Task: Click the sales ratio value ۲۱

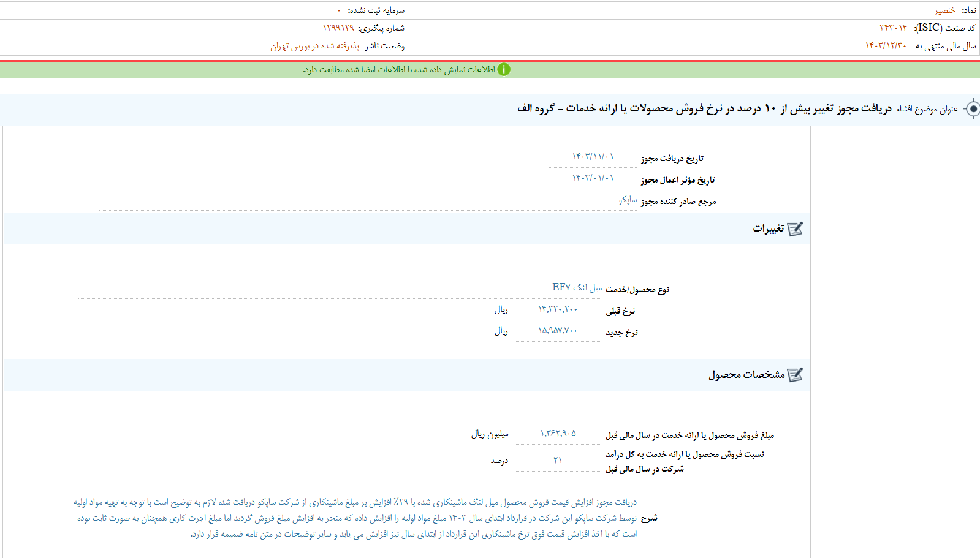Action: pyautogui.click(x=558, y=460)
